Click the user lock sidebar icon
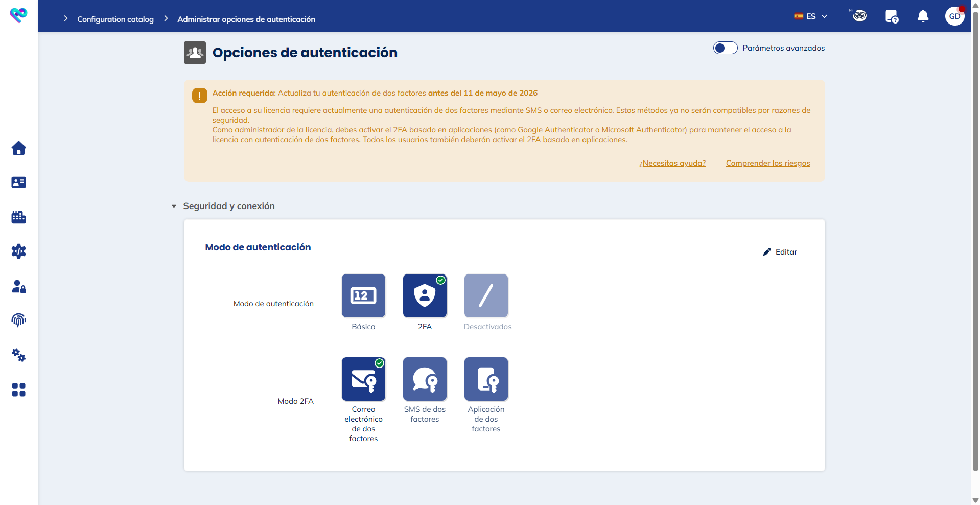980x505 pixels. tap(19, 286)
